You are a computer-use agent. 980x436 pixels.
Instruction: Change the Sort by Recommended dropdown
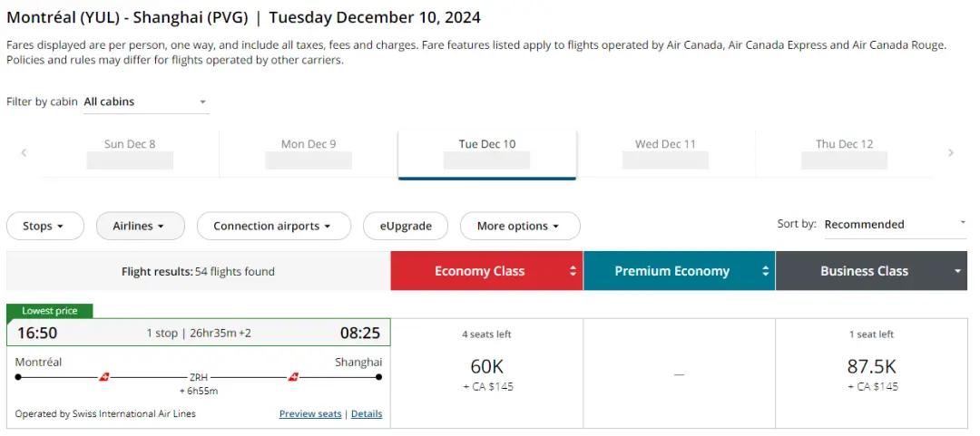(x=894, y=225)
